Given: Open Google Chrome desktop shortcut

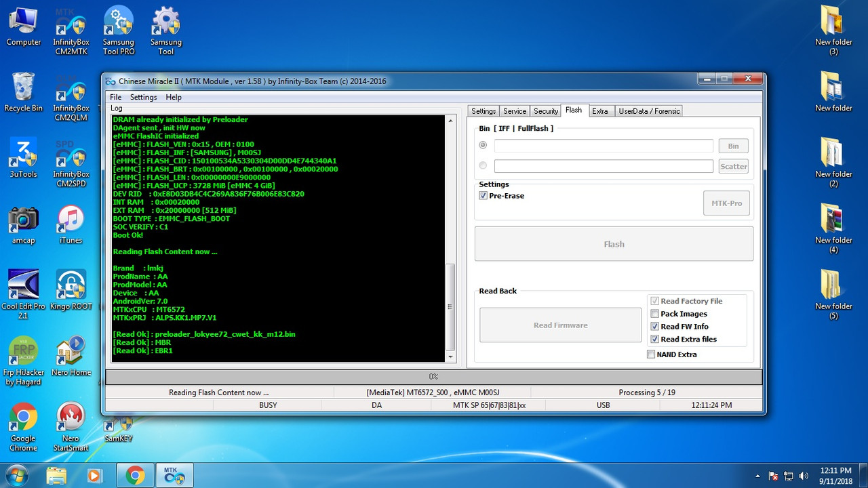Looking at the screenshot, I should tap(23, 428).
